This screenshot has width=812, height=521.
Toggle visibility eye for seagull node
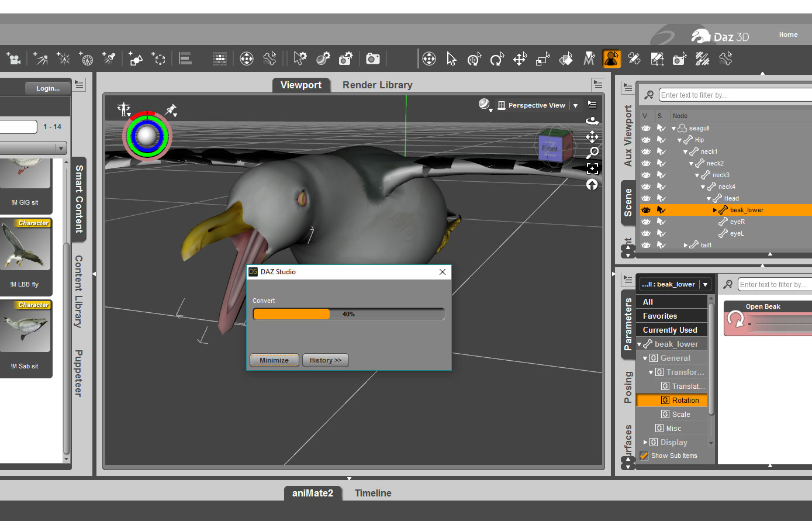point(646,128)
